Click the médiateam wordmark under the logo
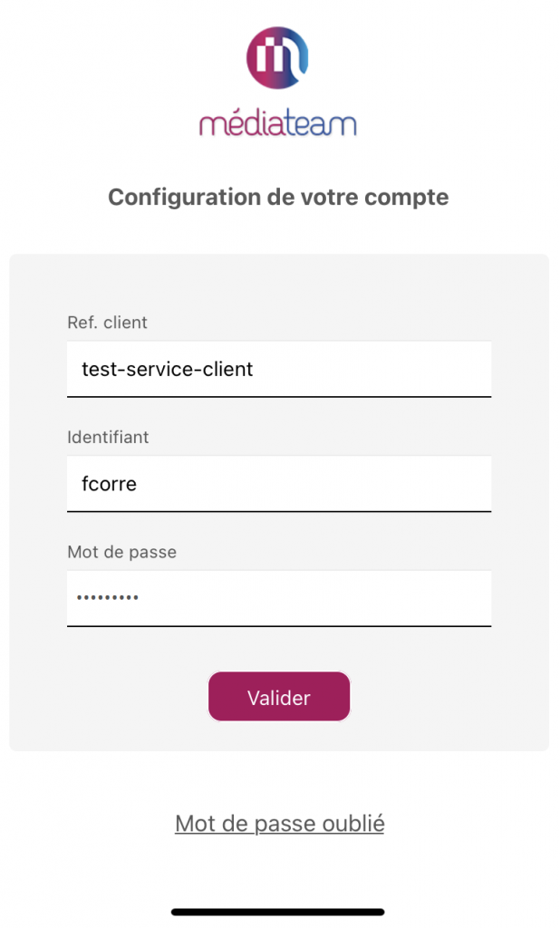The image size is (560, 928). [277, 122]
